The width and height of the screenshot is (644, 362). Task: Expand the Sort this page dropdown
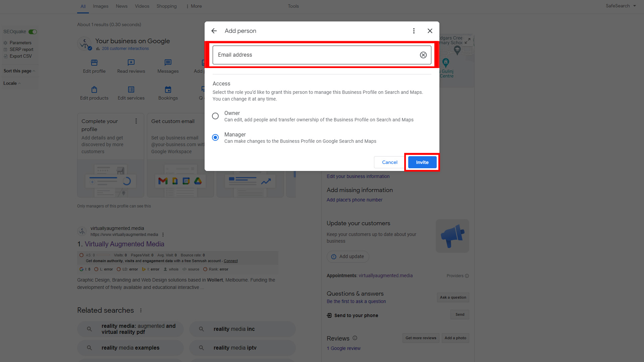click(19, 71)
